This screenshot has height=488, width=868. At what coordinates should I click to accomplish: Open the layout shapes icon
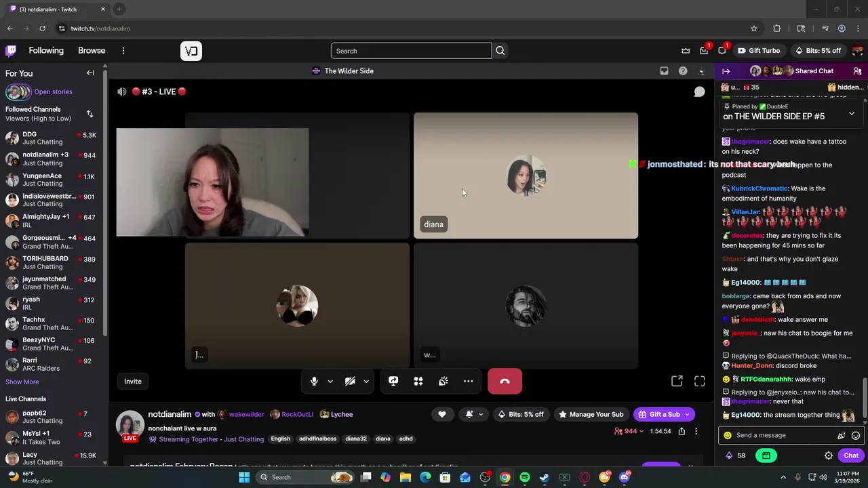point(418,382)
